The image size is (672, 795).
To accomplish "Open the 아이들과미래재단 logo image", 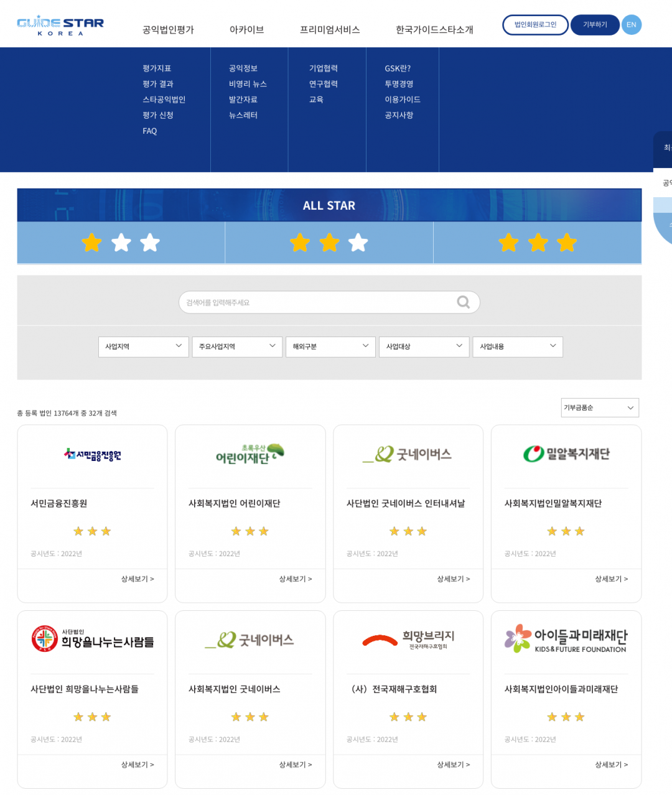I will point(566,638).
